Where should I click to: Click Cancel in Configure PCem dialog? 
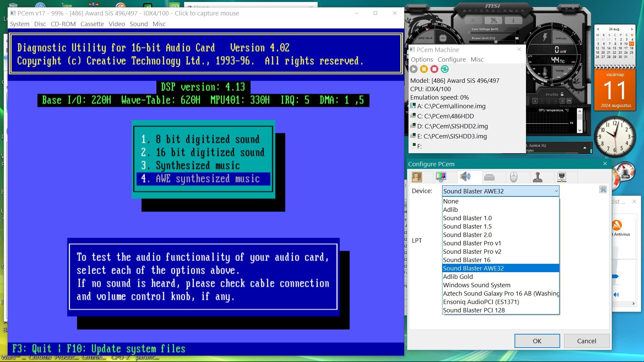point(587,341)
